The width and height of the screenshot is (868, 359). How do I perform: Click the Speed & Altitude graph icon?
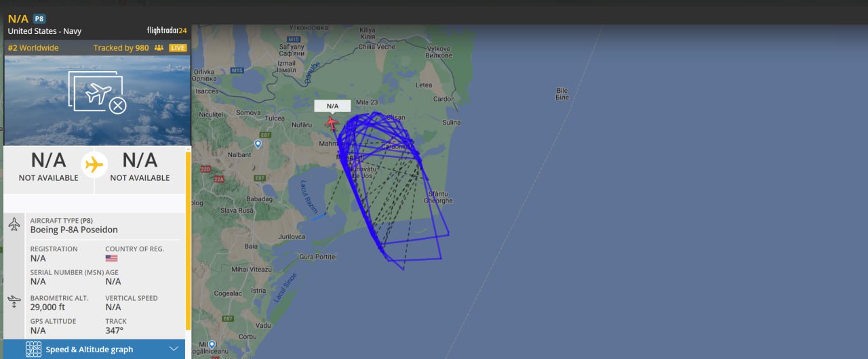[33, 350]
